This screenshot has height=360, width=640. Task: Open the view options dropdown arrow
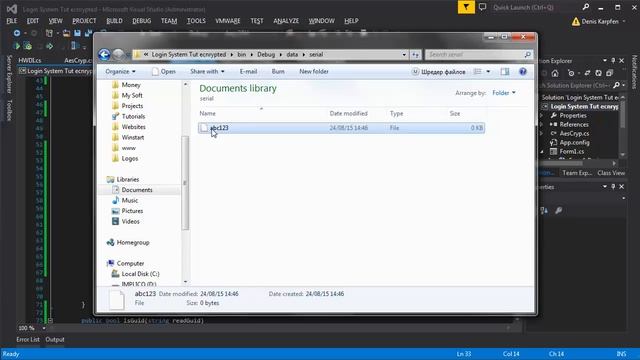click(488, 71)
